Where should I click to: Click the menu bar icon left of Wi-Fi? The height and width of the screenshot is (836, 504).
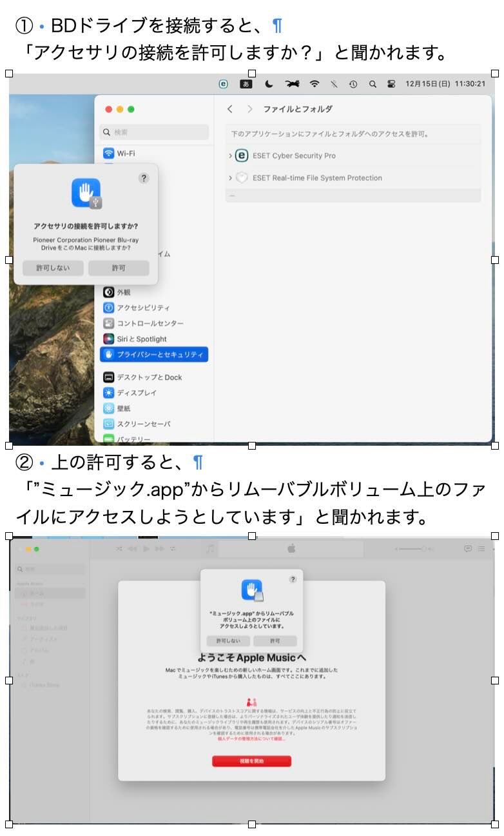coord(292,84)
